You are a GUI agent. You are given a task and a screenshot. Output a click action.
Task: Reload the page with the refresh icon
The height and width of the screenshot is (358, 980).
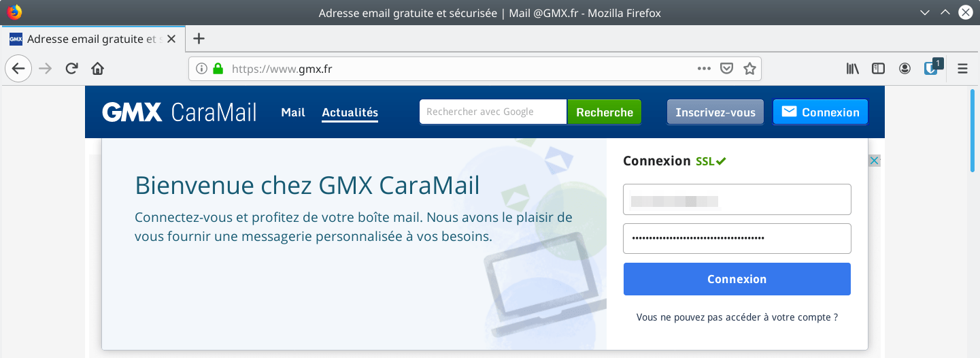pos(71,68)
